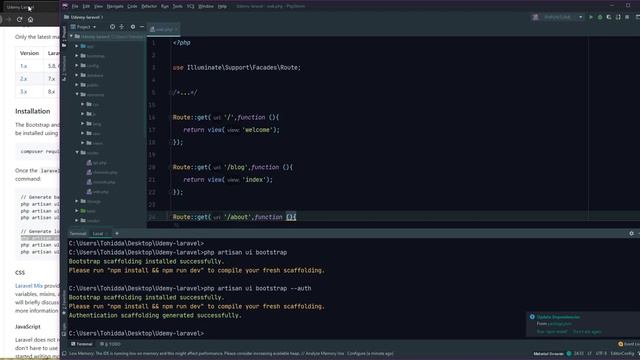This screenshot has height=360, width=640.
Task: Open the VCS menu
Action: [191, 7]
